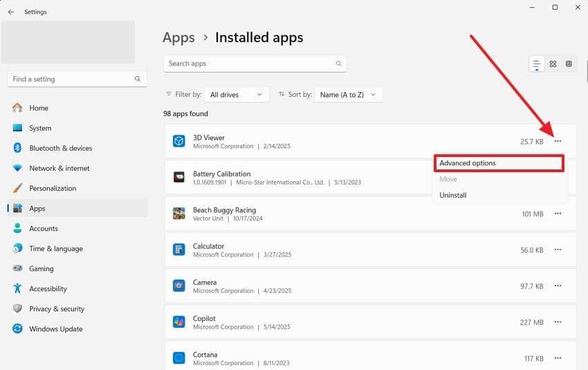Maximize the Settings window

[555, 8]
